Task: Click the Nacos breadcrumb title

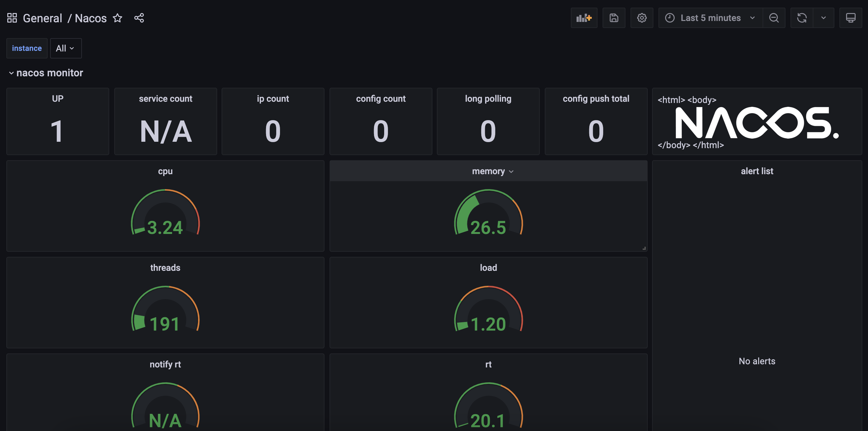Action: coord(90,18)
